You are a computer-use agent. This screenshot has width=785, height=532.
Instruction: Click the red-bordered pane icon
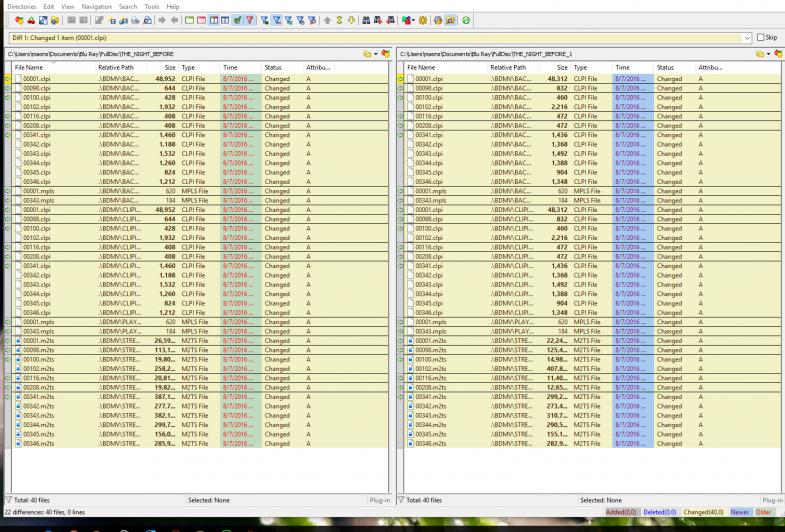[201, 21]
